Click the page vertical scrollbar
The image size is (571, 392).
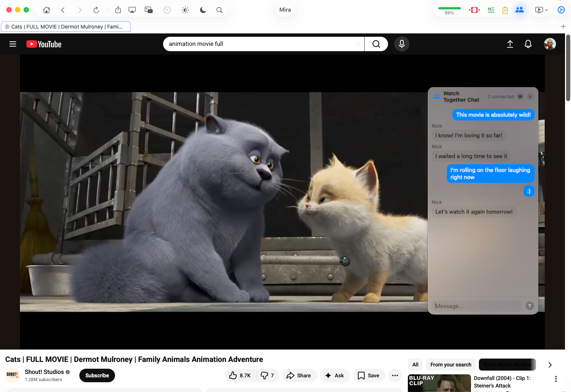pyautogui.click(x=568, y=68)
